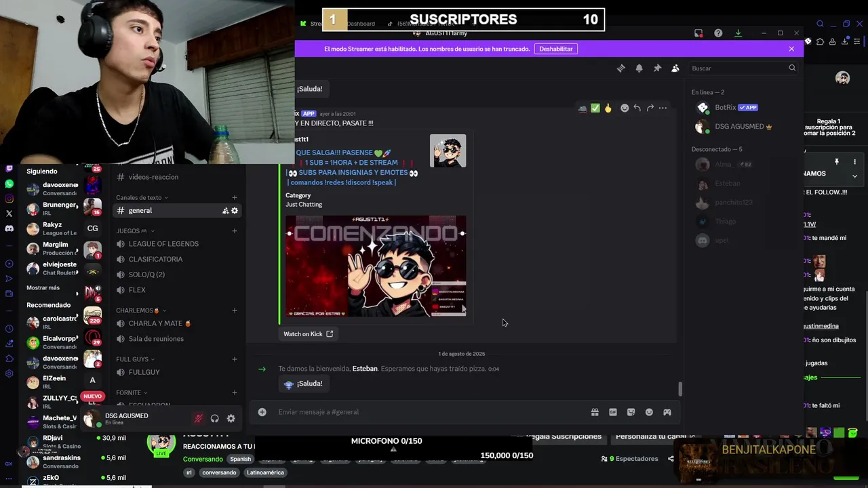
Task: Open the sticker picker in message bar
Action: point(631,412)
